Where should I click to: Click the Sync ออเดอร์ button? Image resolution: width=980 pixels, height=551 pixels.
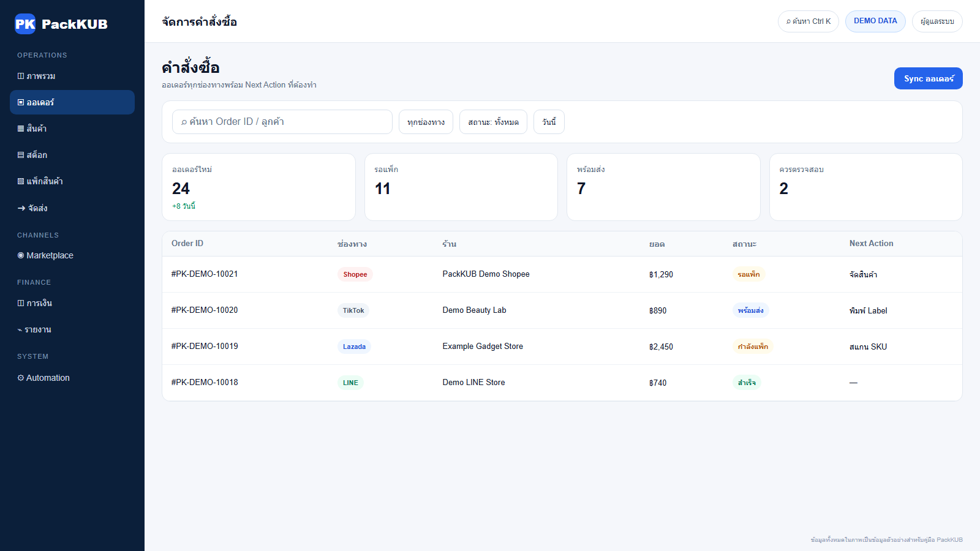click(929, 78)
